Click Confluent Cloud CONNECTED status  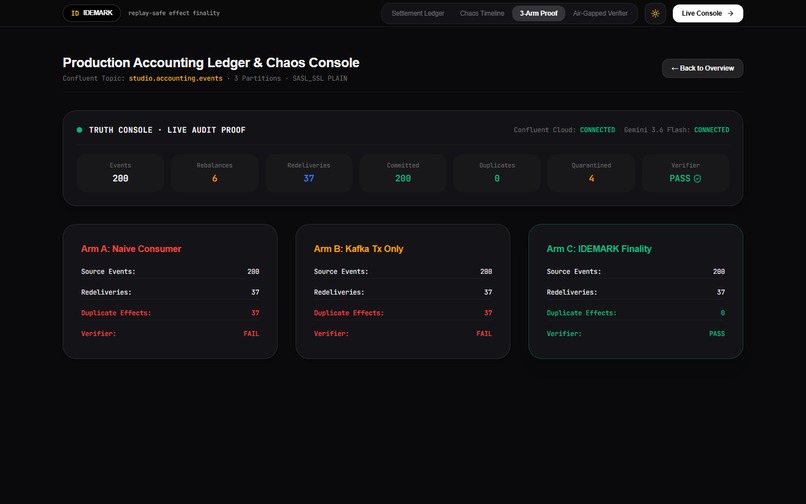(564, 130)
